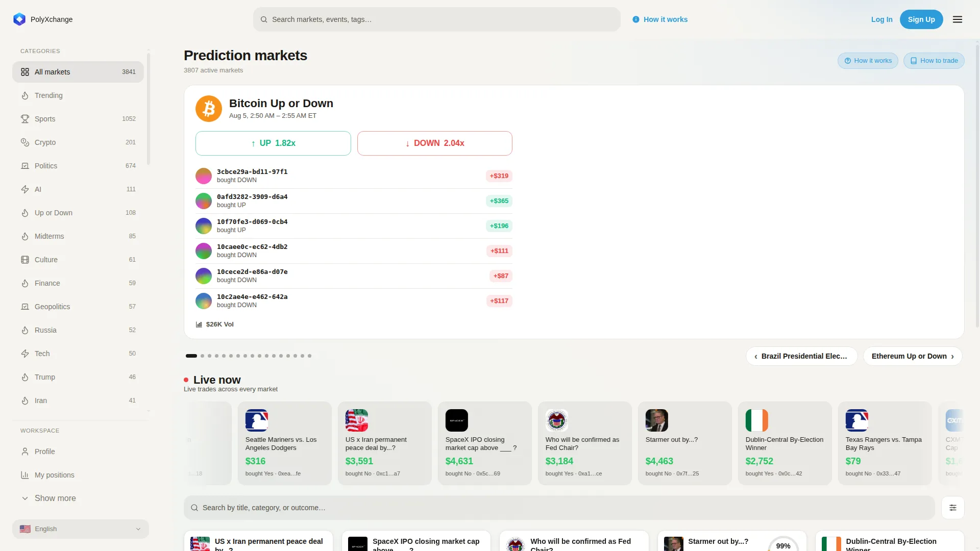Screen dimensions: 980x551
Task: Buy DOWN at 2.04x on Bitcoin
Action: pos(435,143)
